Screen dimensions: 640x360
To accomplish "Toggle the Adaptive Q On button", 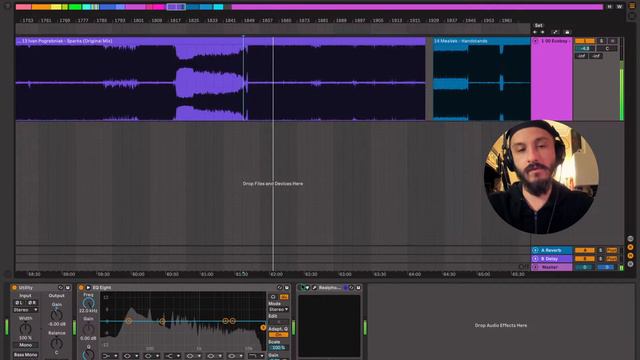I will coord(278,335).
